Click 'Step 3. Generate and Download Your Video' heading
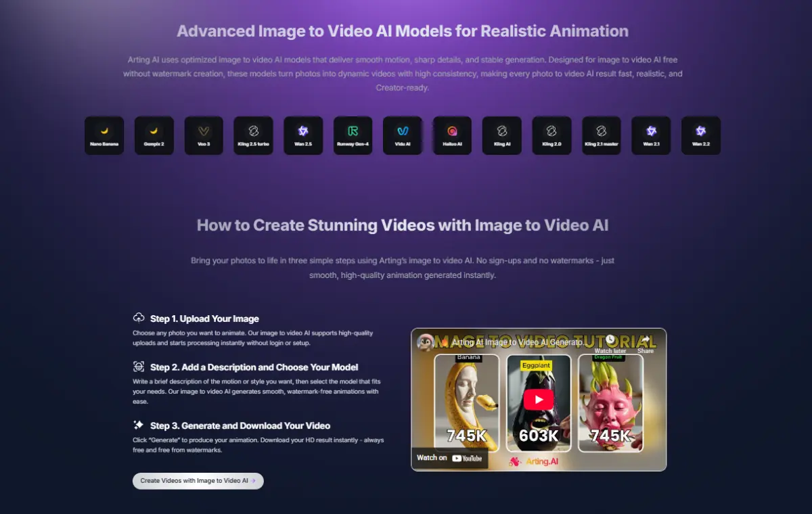The height and width of the screenshot is (514, 812). [x=240, y=425]
